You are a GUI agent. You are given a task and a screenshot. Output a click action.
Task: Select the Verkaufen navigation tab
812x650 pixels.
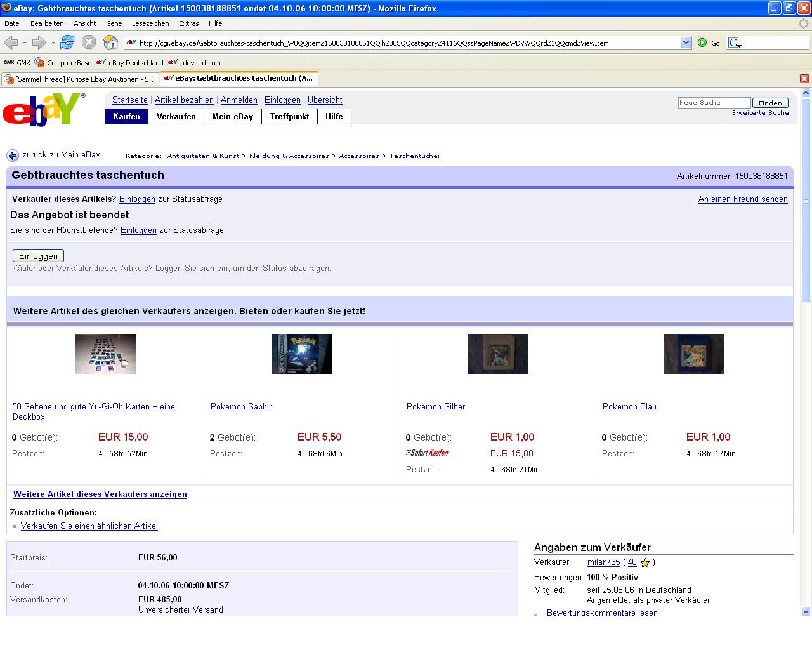176,116
